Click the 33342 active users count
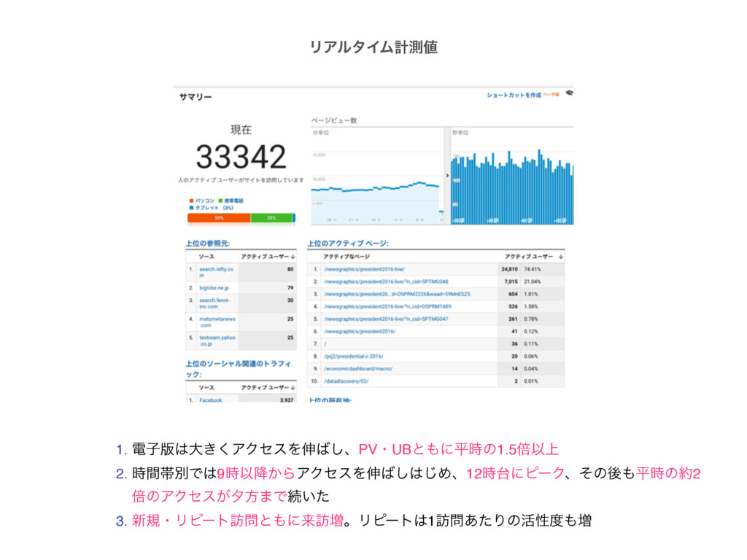Screen dimensions: 747x560 241,157
